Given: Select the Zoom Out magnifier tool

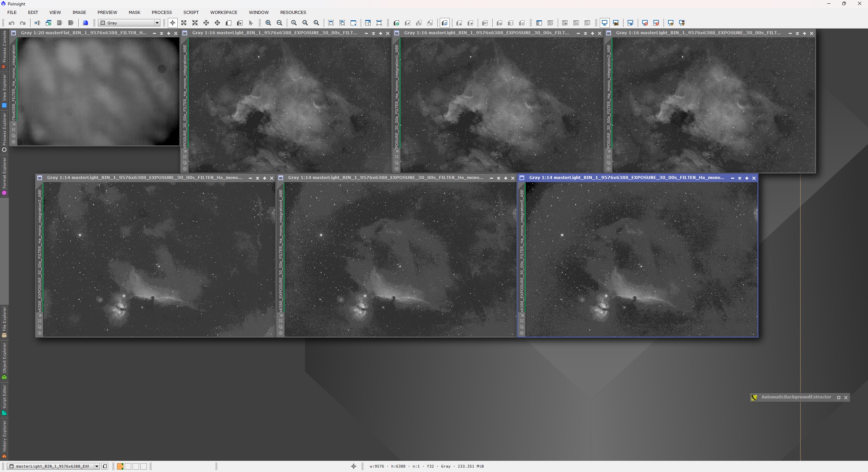Looking at the screenshot, I should coord(279,23).
